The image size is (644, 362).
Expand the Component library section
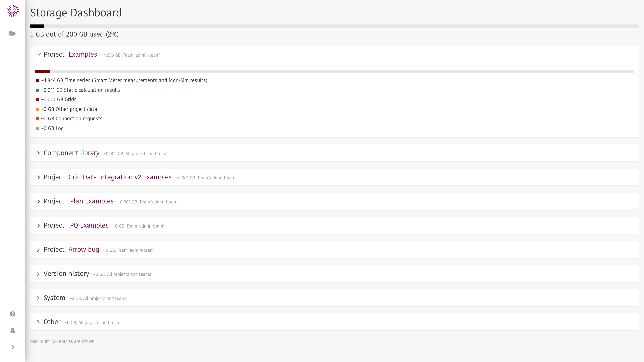point(39,153)
